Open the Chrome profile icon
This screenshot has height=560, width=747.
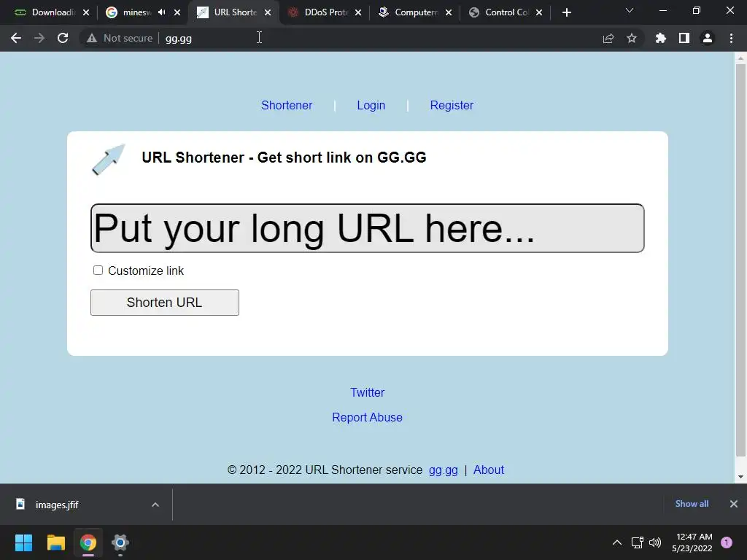[x=708, y=38]
